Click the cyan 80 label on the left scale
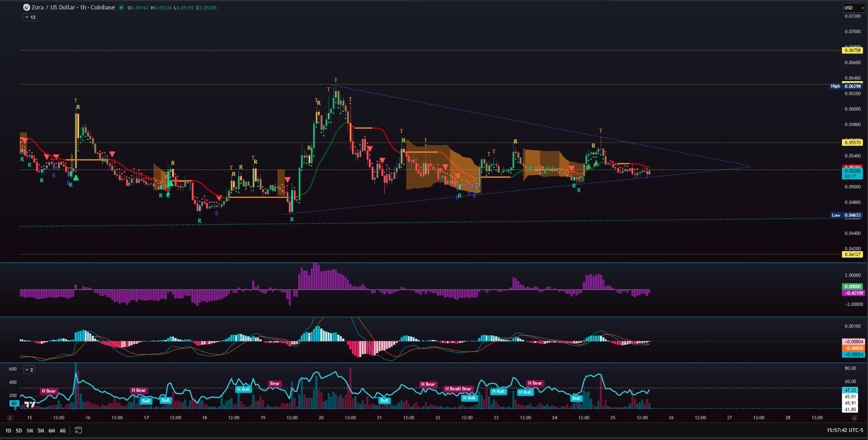Image resolution: width=868 pixels, height=440 pixels. 14,403
